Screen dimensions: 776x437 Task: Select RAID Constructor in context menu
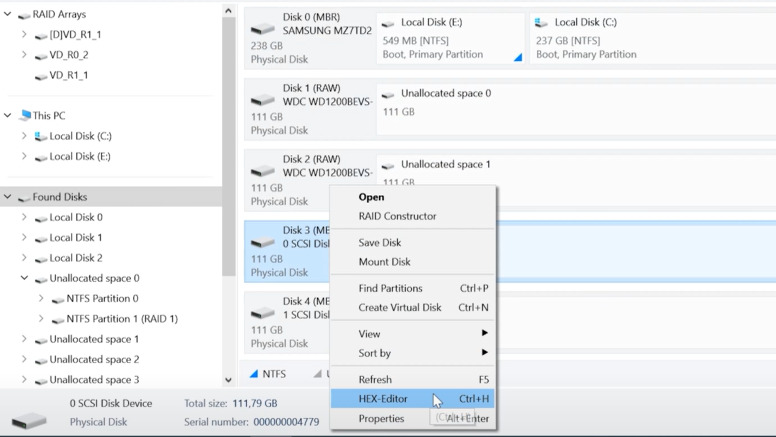(x=412, y=216)
